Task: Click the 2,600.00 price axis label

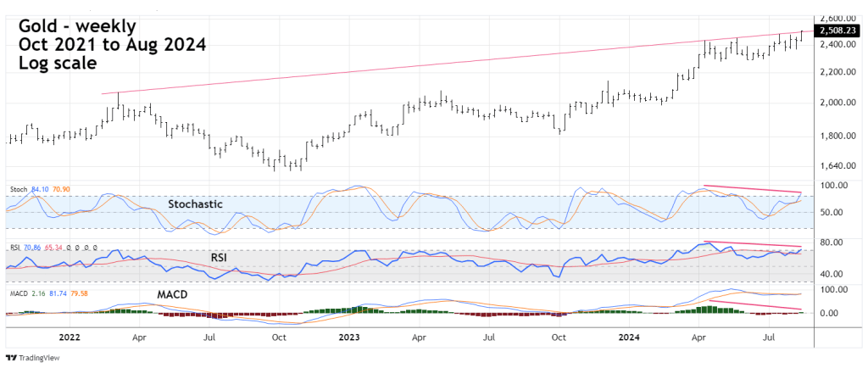Action: tap(835, 18)
